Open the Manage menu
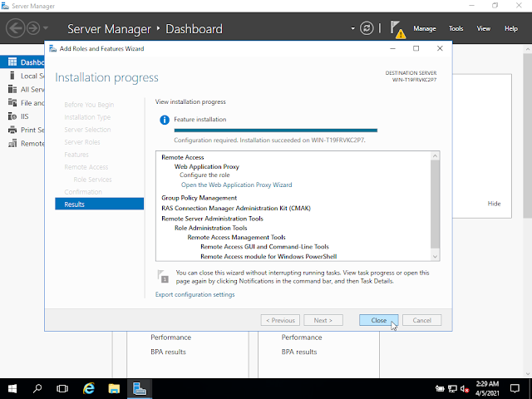 (425, 28)
